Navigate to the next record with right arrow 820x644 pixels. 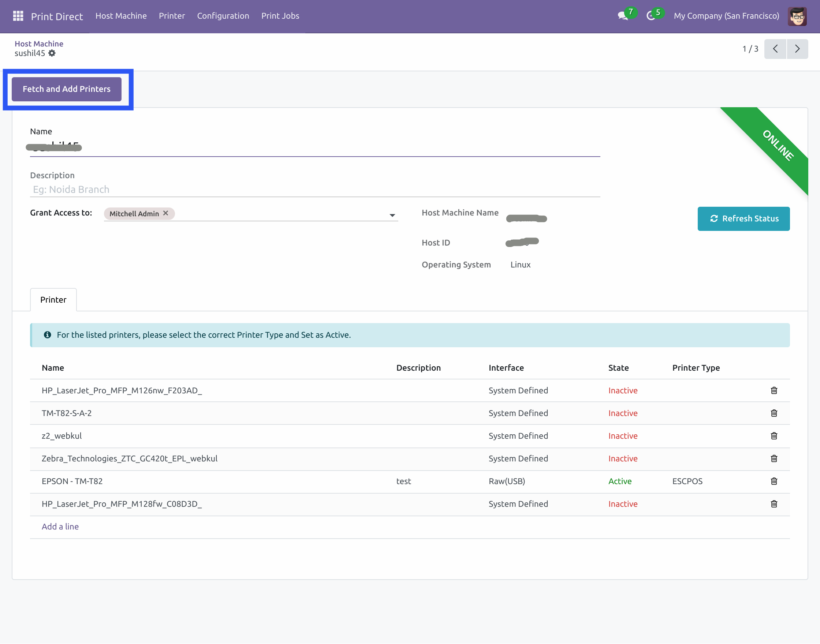tap(797, 49)
